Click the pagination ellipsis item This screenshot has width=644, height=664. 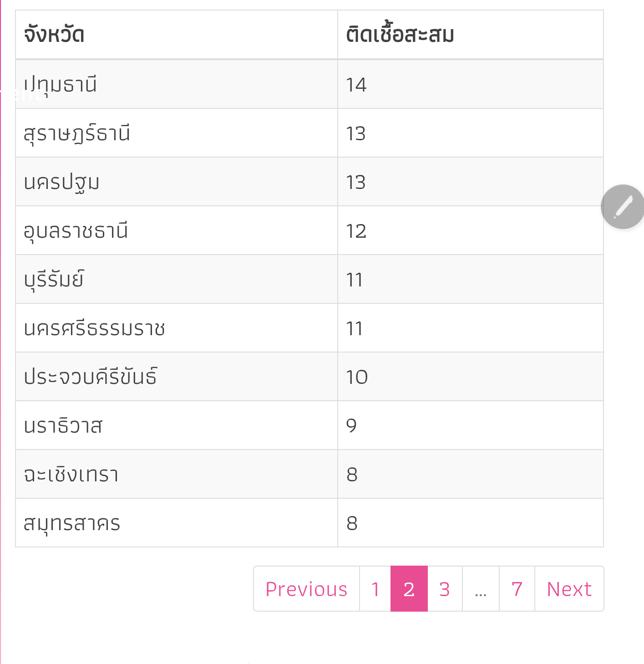coord(481,589)
